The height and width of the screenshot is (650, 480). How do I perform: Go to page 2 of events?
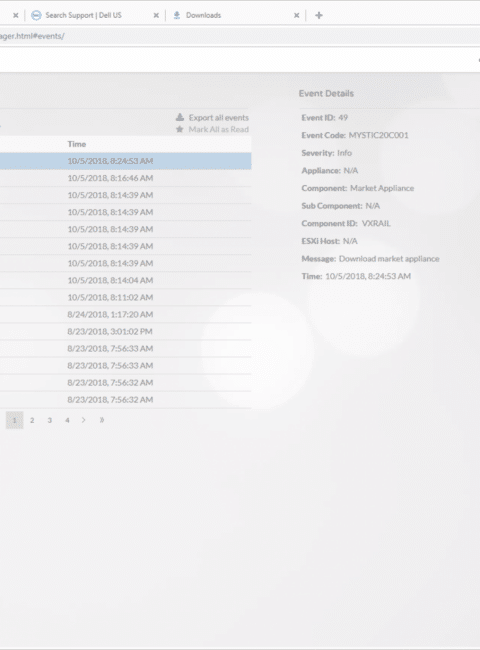click(32, 420)
